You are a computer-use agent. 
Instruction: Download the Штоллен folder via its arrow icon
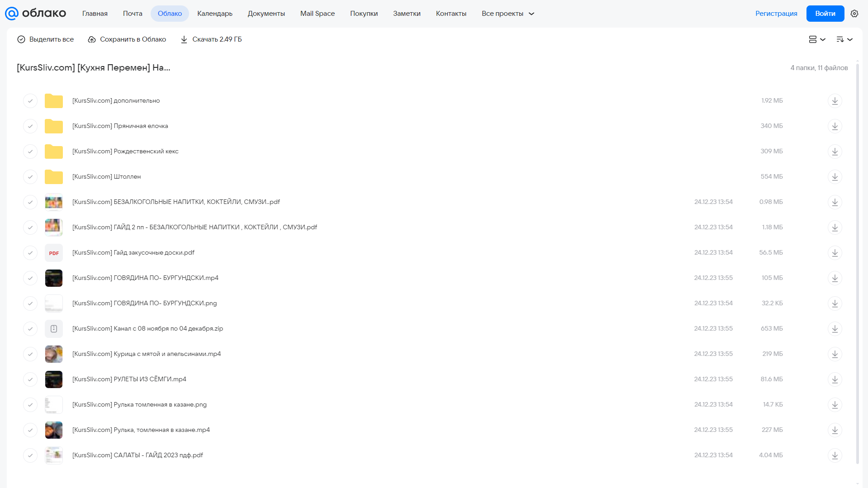[835, 177]
